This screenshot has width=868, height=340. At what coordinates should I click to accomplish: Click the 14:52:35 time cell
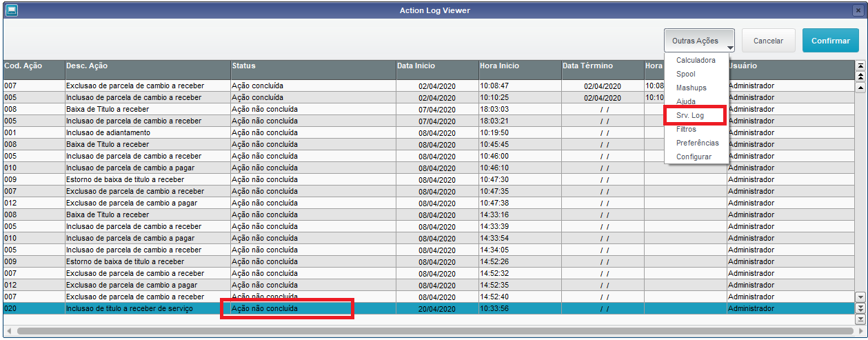(x=520, y=285)
